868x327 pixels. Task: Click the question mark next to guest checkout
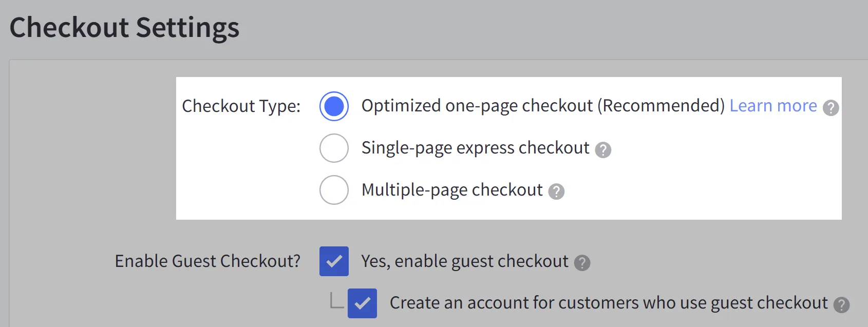[x=583, y=263]
